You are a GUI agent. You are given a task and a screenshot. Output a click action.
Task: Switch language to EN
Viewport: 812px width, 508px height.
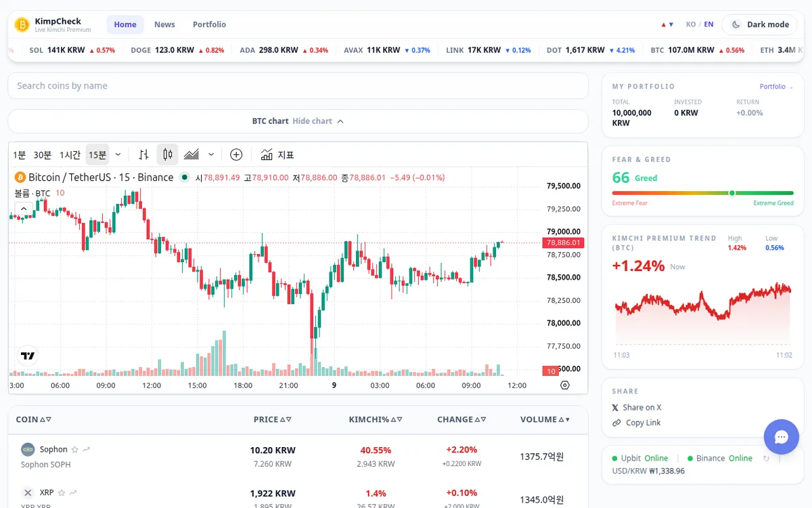pos(708,24)
